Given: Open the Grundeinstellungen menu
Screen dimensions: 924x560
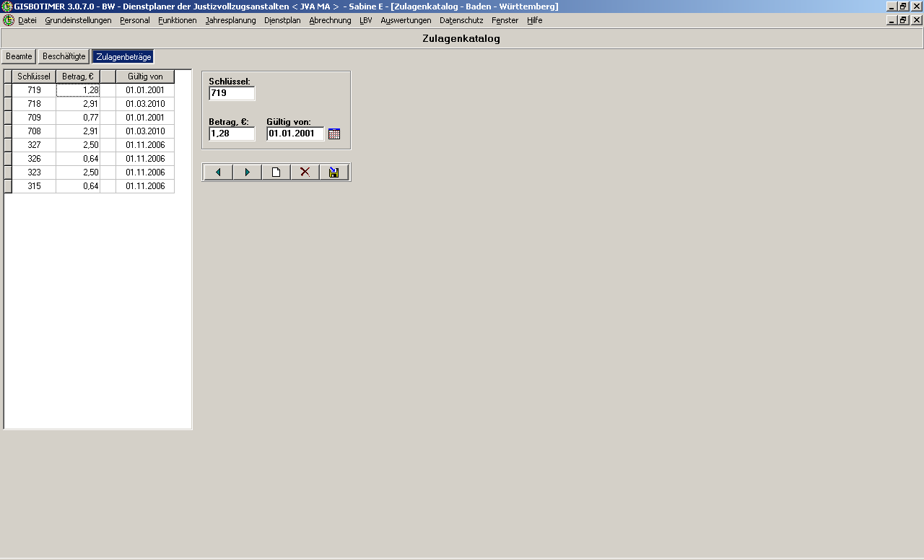Looking at the screenshot, I should pyautogui.click(x=78, y=20).
